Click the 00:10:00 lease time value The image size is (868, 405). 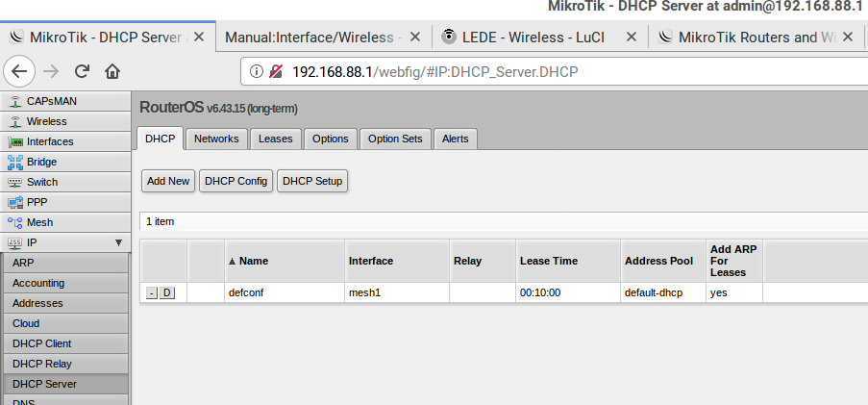coord(540,293)
